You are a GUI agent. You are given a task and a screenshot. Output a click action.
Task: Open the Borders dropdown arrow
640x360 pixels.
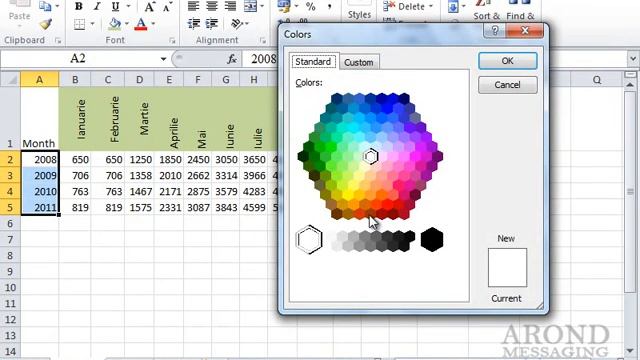pos(92,24)
